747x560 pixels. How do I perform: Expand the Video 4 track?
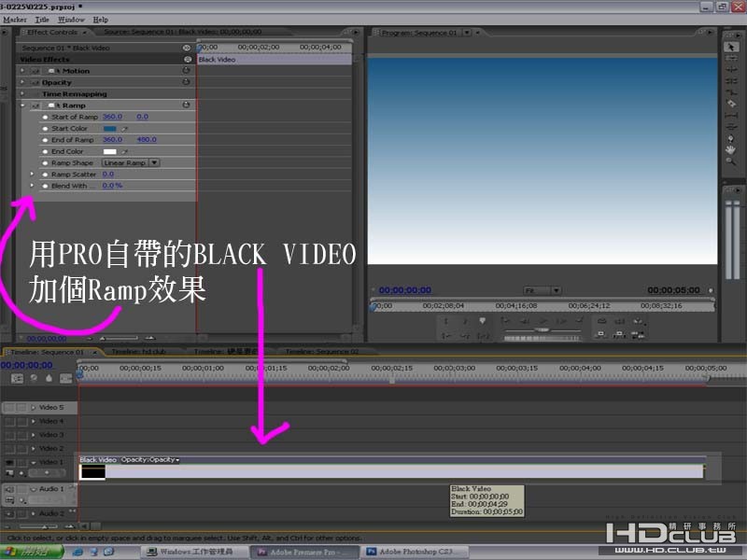[34, 421]
